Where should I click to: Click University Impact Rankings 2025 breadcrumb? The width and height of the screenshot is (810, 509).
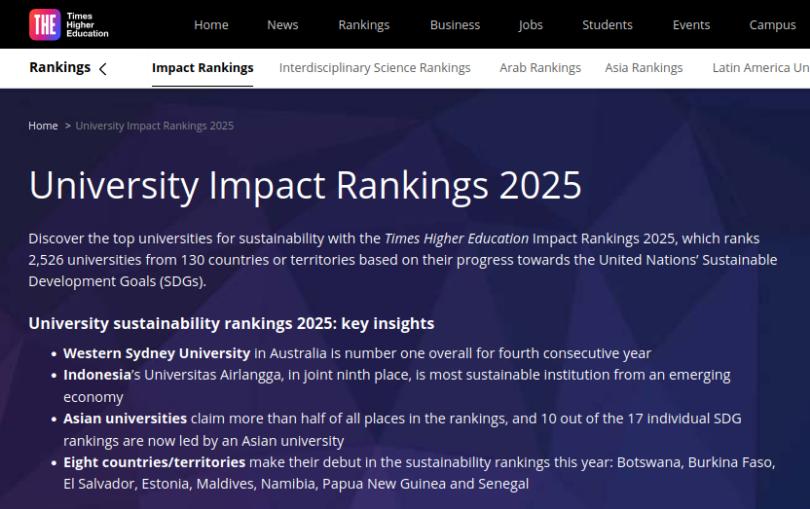tap(154, 126)
